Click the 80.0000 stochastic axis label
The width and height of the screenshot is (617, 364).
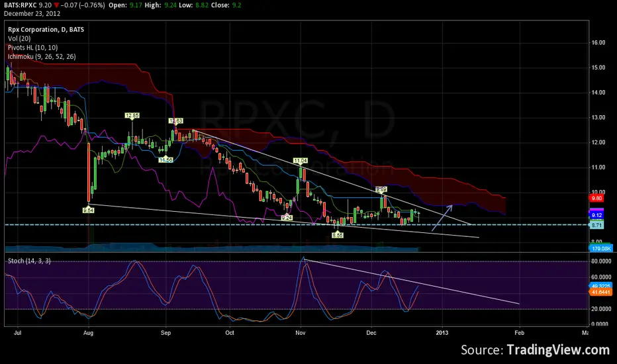pos(601,261)
